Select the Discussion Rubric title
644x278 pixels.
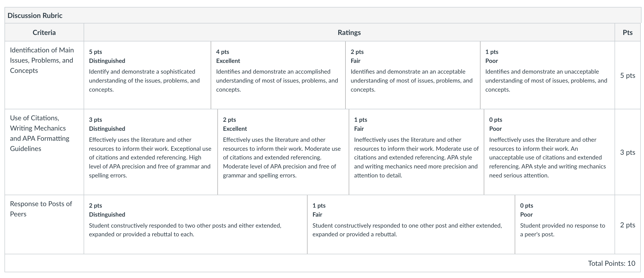click(35, 15)
